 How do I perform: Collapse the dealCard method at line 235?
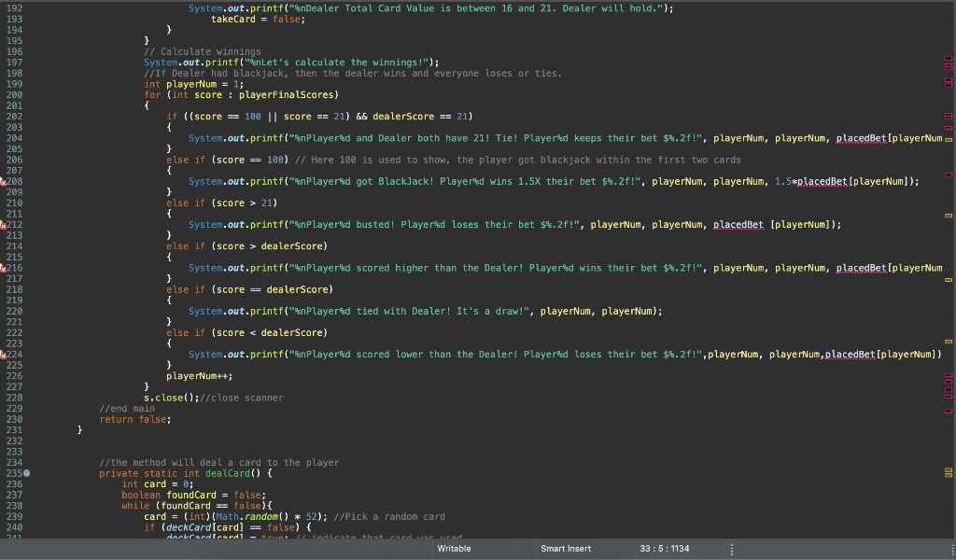[27, 473]
